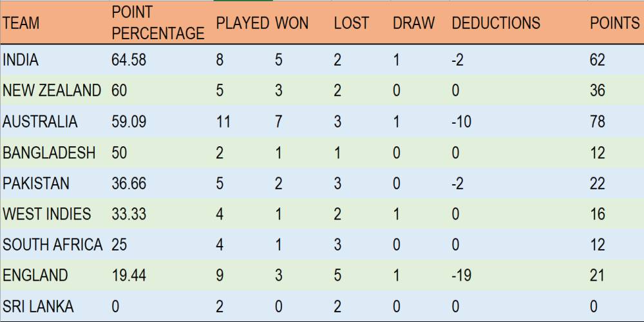Click the PAKISTAN team cell
This screenshot has height=322, width=644.
(x=55, y=183)
